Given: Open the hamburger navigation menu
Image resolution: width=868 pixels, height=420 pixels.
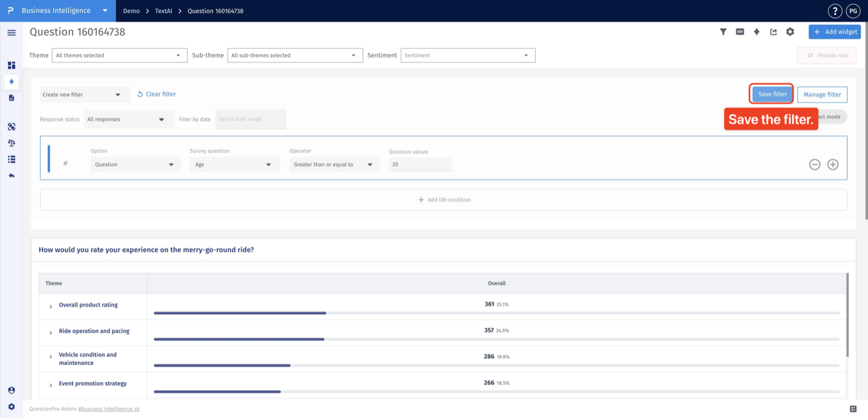Looking at the screenshot, I should 12,33.
